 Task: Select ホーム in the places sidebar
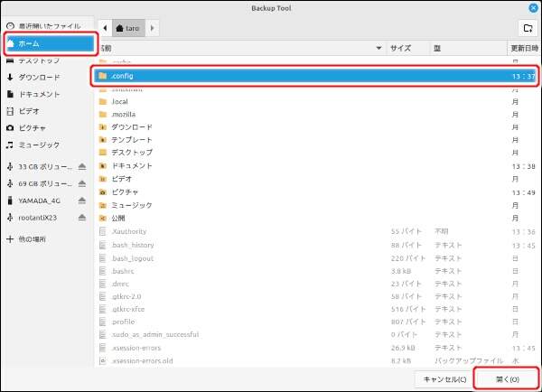(x=51, y=43)
